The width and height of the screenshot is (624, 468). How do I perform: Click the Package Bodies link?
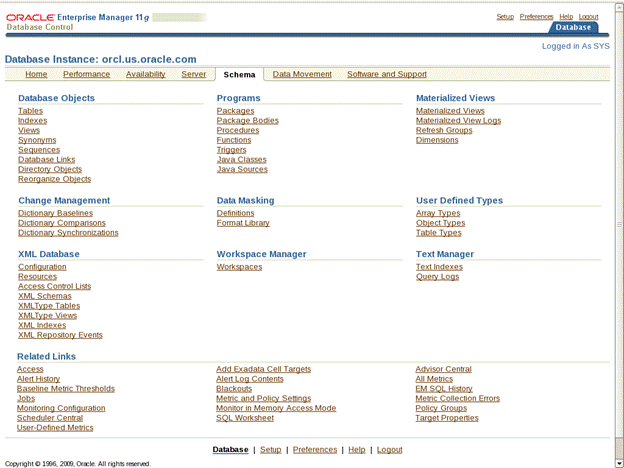coord(247,121)
